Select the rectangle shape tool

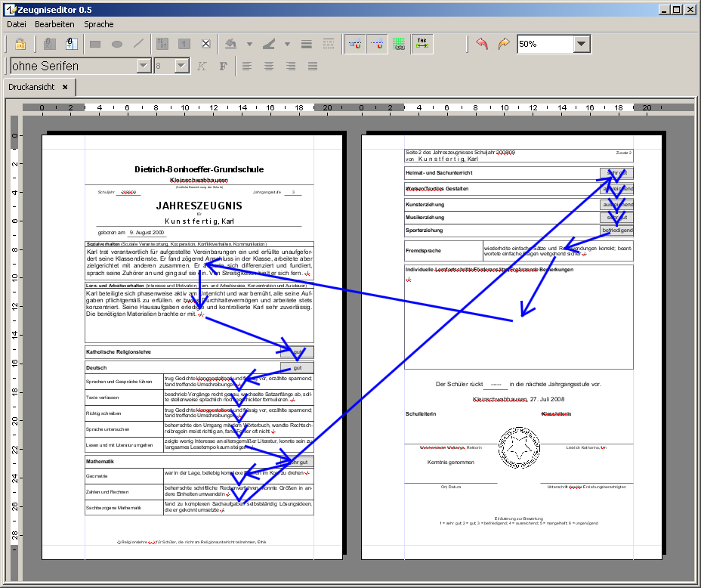pyautogui.click(x=95, y=44)
